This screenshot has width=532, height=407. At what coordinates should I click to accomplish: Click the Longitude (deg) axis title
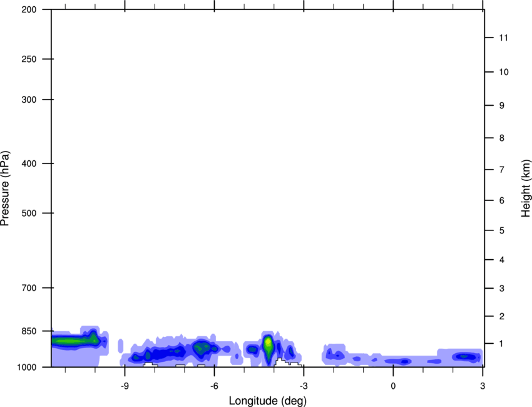(x=268, y=401)
